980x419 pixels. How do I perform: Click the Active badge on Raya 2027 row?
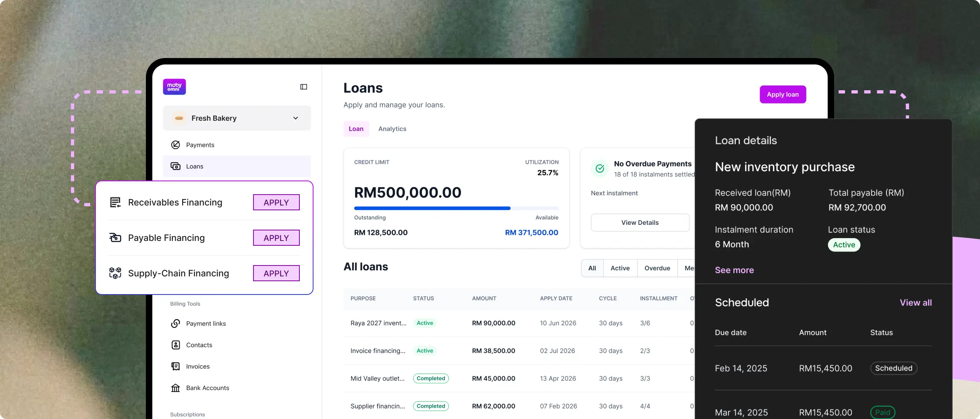click(x=425, y=323)
